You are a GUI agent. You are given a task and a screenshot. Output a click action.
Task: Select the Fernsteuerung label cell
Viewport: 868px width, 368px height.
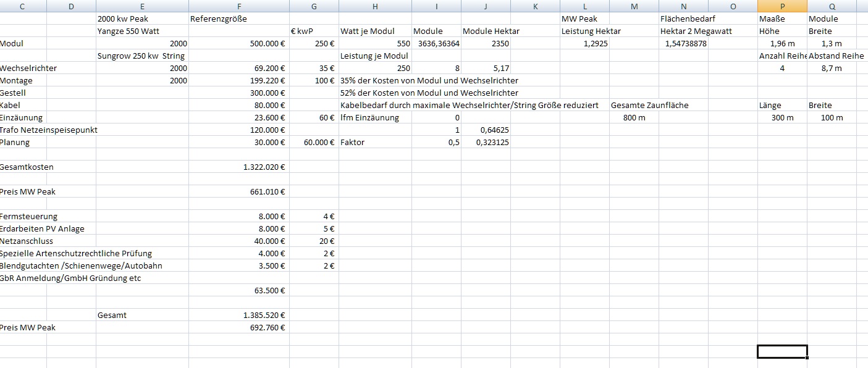[29, 216]
